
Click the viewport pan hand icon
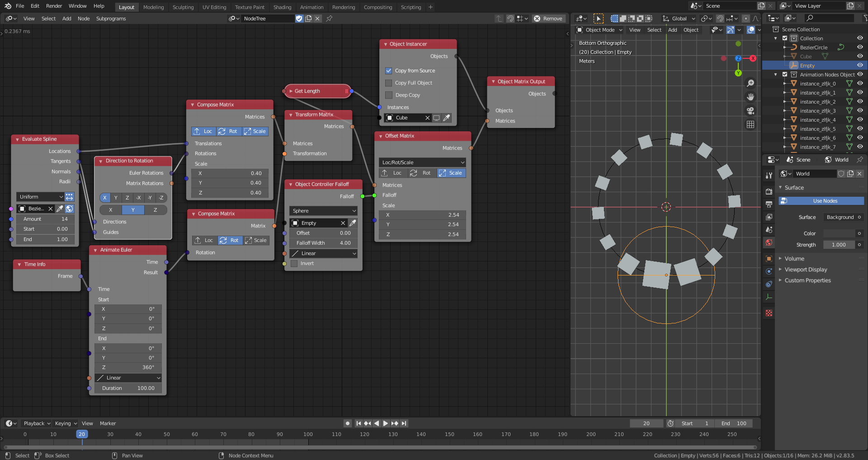point(750,97)
